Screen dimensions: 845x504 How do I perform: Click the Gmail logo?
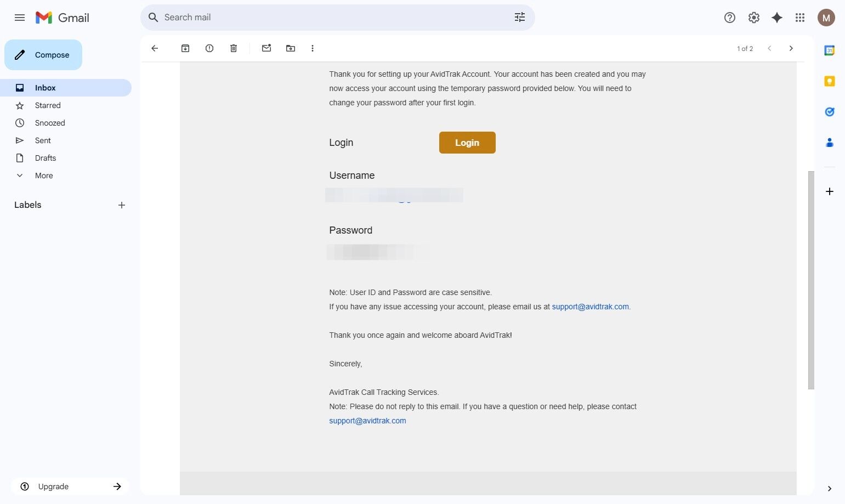(x=62, y=18)
